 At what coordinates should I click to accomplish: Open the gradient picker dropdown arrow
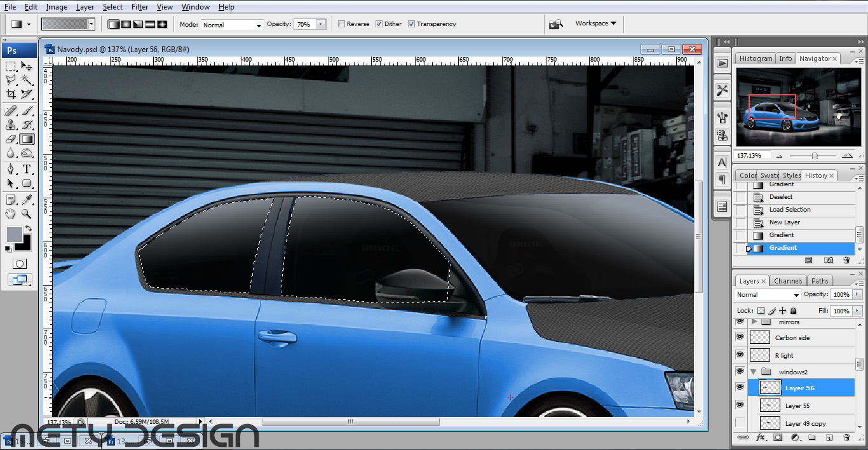coord(92,24)
